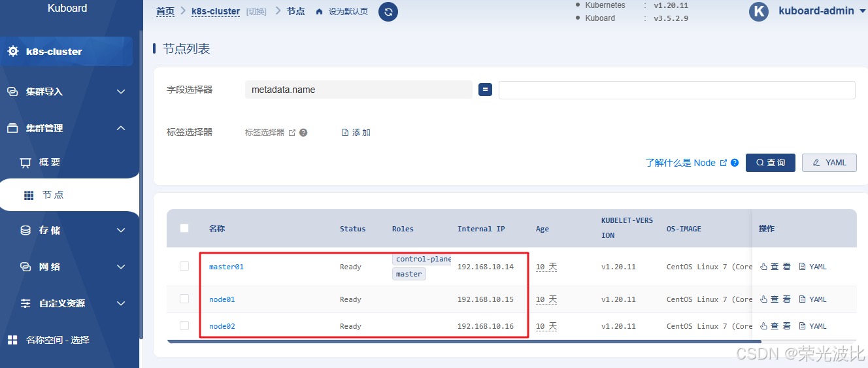Click the control-plane role tag
The width and height of the screenshot is (868, 368).
pos(422,259)
